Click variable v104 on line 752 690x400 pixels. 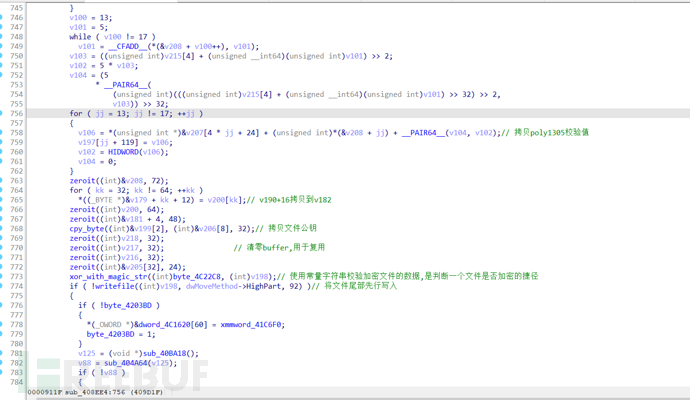pos(78,75)
